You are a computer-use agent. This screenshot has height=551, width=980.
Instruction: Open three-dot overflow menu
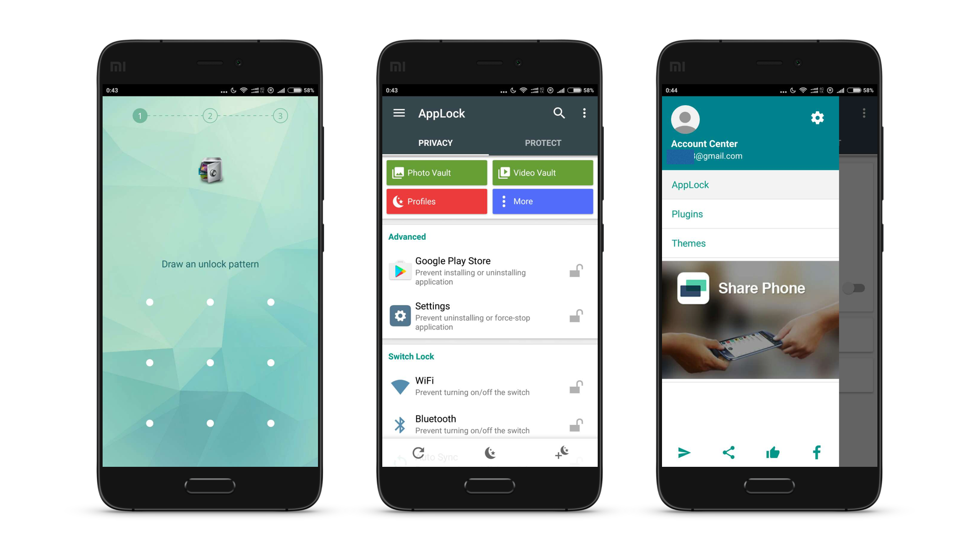pos(583,113)
